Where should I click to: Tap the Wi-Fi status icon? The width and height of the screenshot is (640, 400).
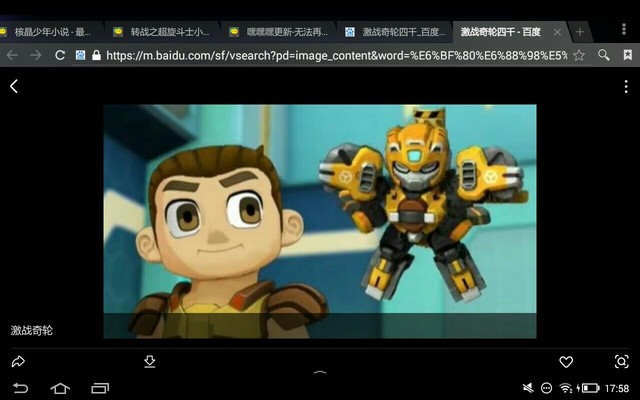tap(565, 388)
